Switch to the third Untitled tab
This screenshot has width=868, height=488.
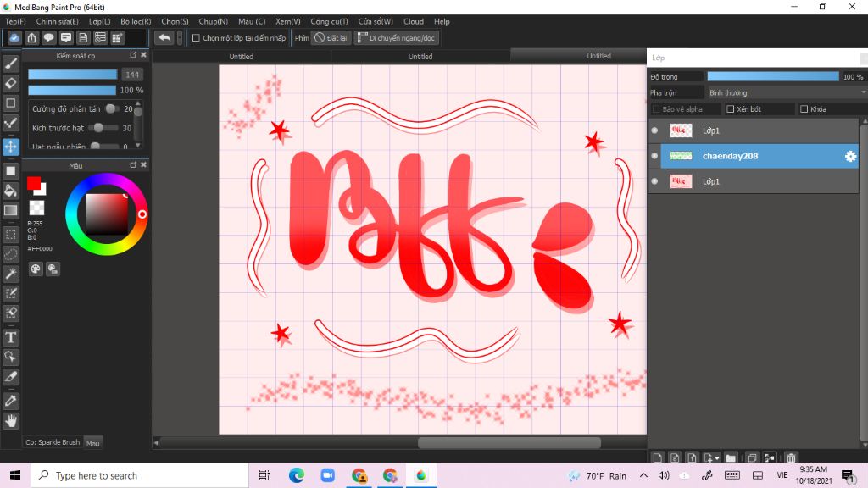click(598, 56)
